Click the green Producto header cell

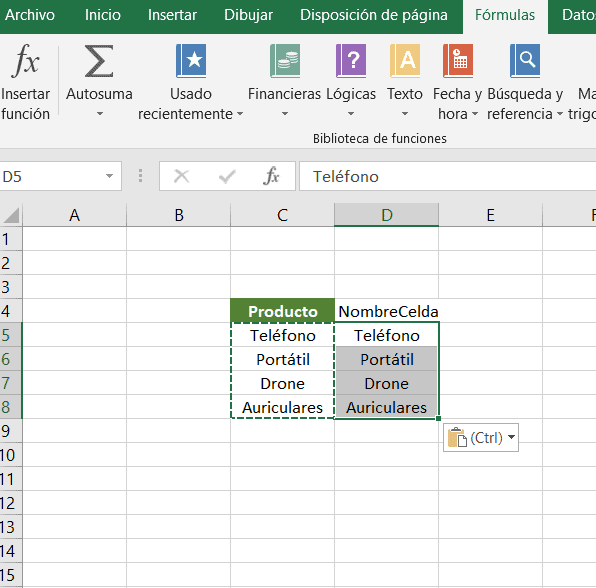282,311
